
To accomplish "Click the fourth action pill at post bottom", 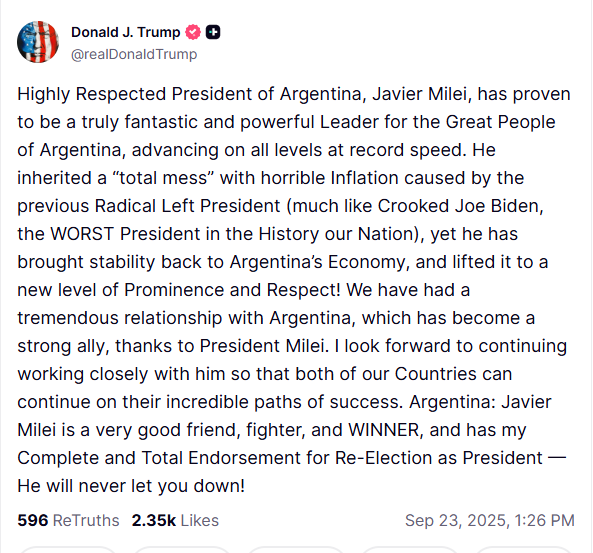I will [410, 550].
